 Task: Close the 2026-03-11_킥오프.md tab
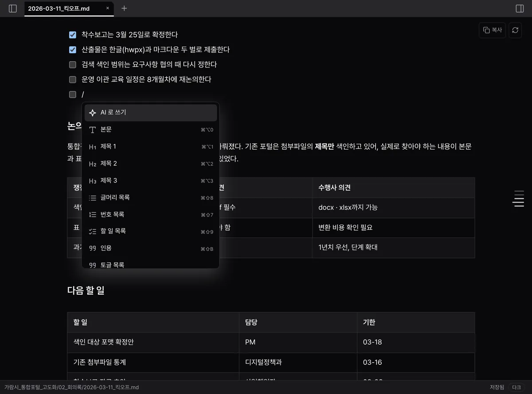pos(108,8)
